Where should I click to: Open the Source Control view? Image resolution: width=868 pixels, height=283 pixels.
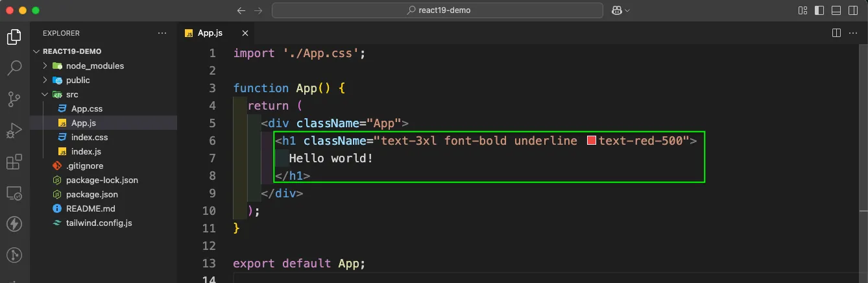click(14, 99)
